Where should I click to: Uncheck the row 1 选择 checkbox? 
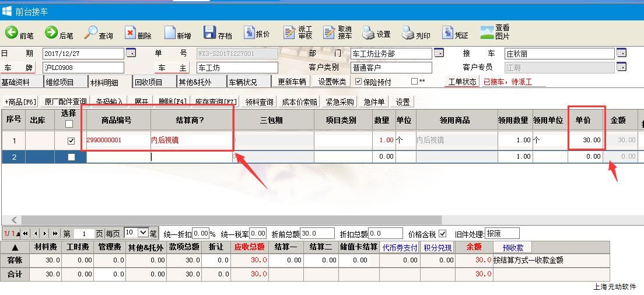pyautogui.click(x=71, y=141)
